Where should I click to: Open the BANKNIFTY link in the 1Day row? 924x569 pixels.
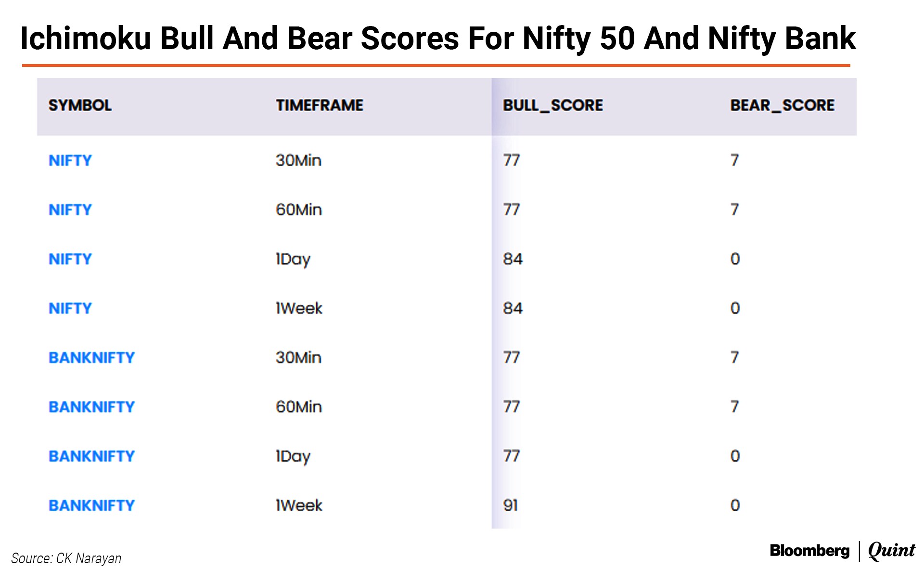coord(91,456)
